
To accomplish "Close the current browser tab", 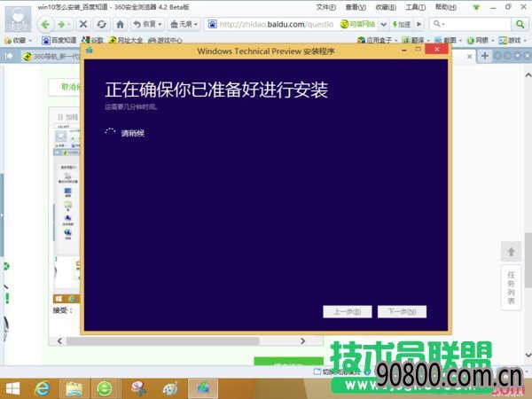I will coord(470,57).
